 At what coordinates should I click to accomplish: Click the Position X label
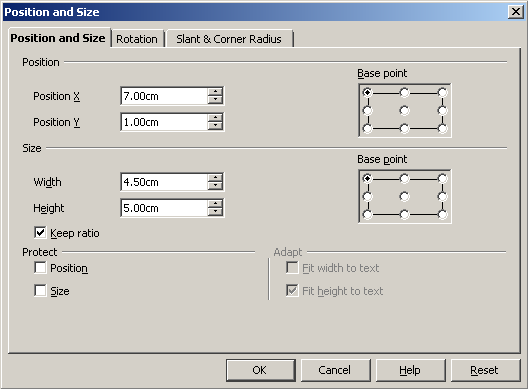[x=57, y=96]
